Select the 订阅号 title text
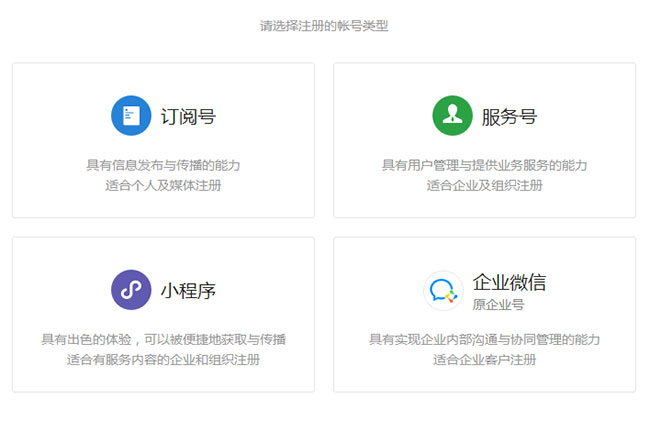Image resolution: width=650 pixels, height=421 pixels. coord(188,116)
